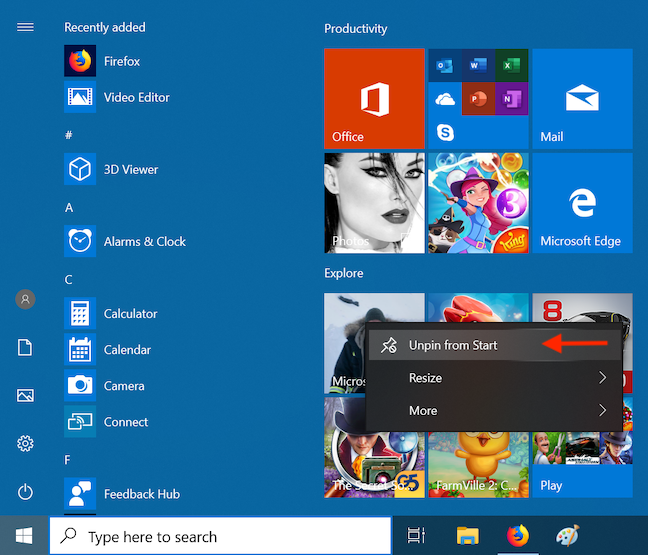This screenshot has height=555, width=648.
Task: Expand the Start menu hamburger icon
Action: [25, 27]
